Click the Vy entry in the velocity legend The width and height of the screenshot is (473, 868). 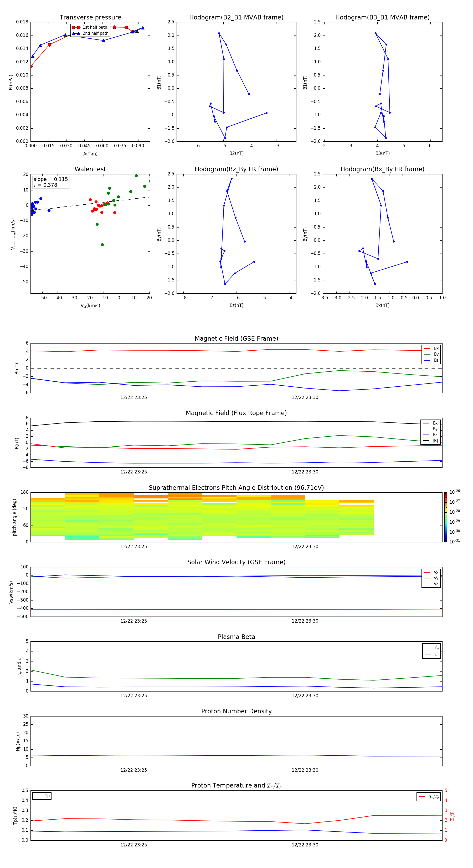(x=431, y=578)
